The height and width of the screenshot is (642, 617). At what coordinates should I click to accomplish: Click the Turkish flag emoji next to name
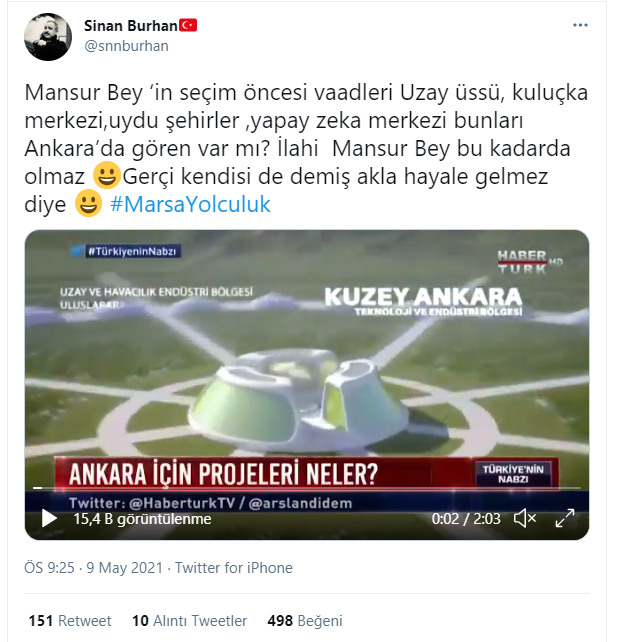pos(188,25)
